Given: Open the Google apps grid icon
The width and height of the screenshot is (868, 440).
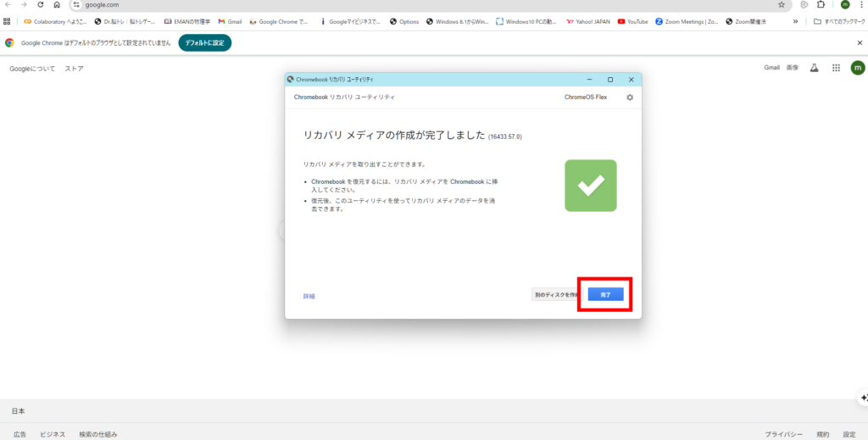Looking at the screenshot, I should (836, 68).
